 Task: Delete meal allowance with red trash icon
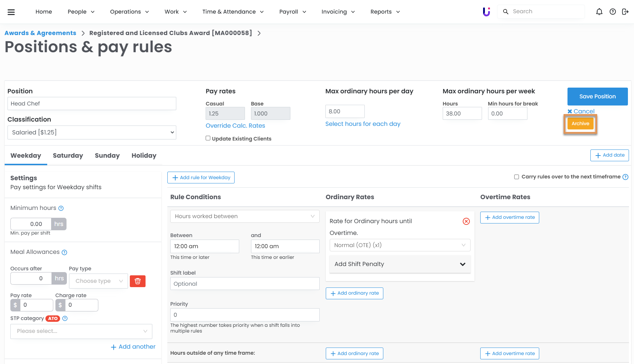[138, 281]
